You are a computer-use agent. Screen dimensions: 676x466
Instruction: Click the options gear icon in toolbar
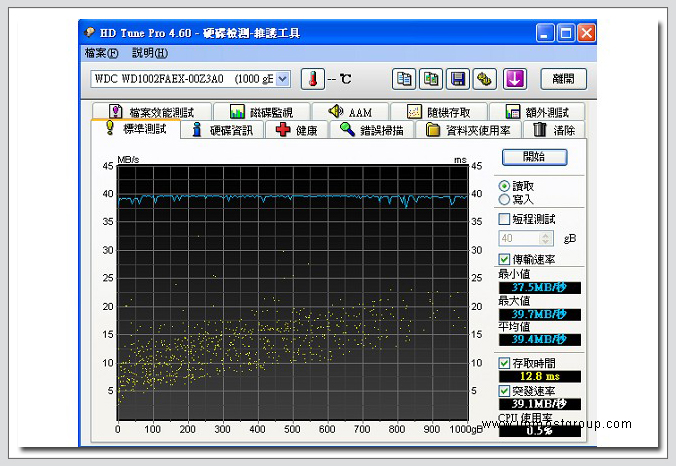pos(485,78)
